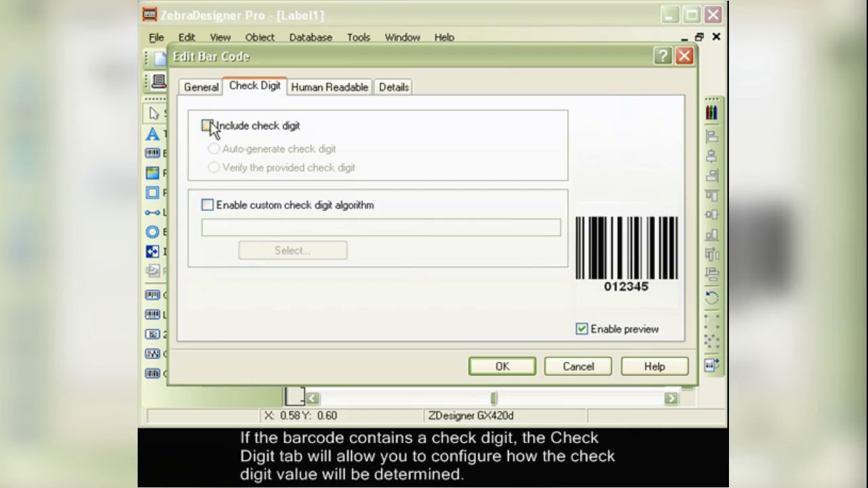Image resolution: width=868 pixels, height=488 pixels.
Task: Go to the Details tab
Action: click(x=393, y=87)
